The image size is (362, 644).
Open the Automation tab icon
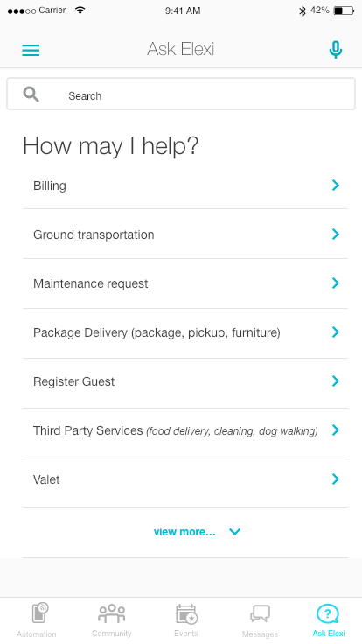coord(40,613)
